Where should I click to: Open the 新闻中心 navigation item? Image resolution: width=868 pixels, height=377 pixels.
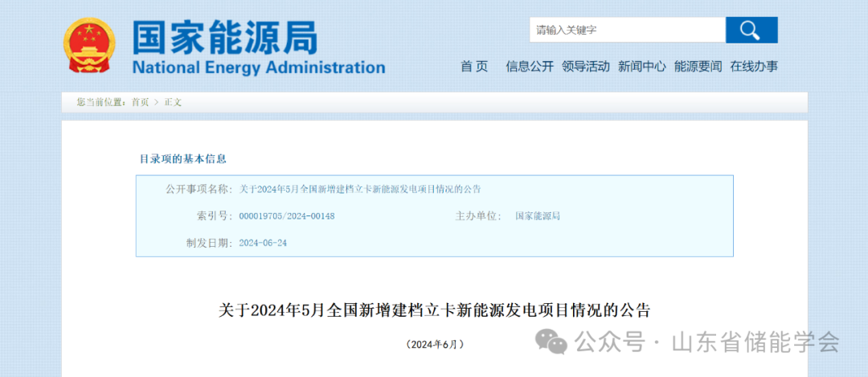642,67
